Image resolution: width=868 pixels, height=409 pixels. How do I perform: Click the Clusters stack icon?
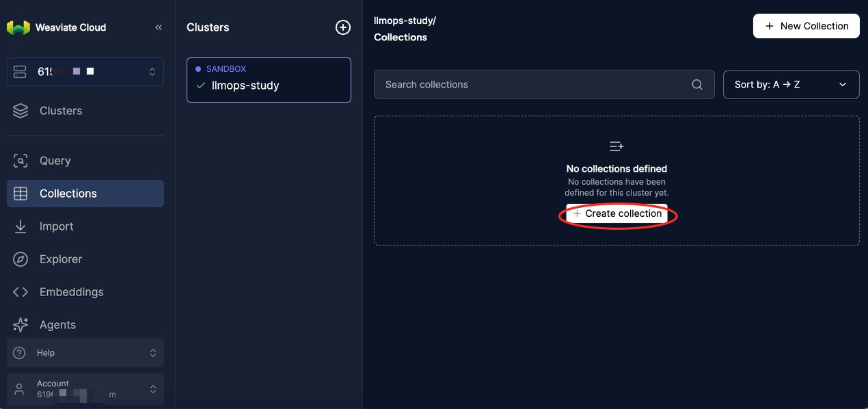(x=21, y=111)
